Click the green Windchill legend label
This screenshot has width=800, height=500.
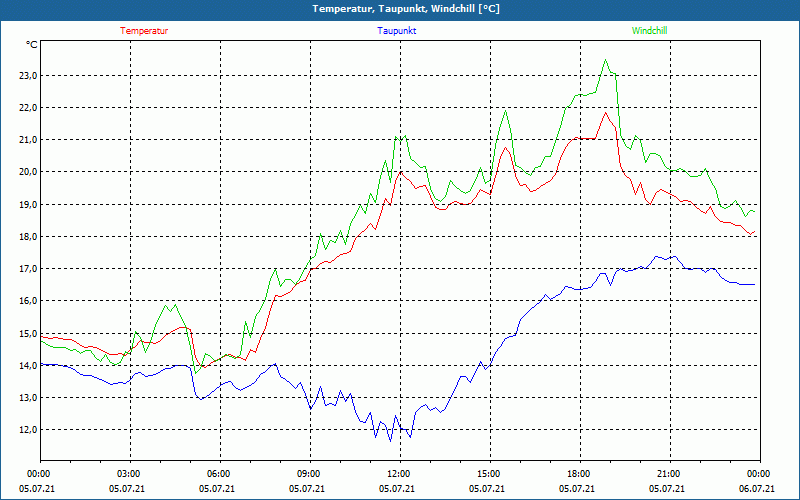649,31
